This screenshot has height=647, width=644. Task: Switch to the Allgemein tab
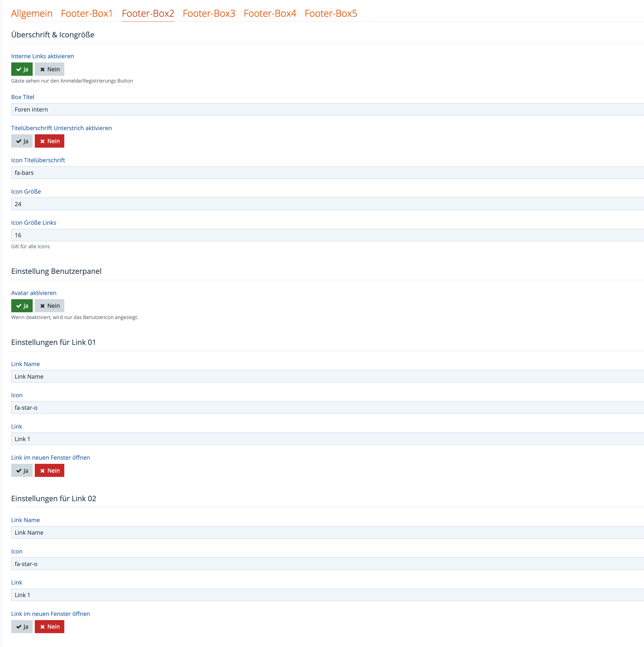[32, 13]
